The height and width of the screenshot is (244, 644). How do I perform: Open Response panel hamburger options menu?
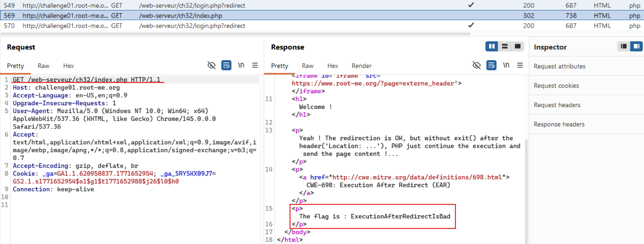click(x=520, y=66)
